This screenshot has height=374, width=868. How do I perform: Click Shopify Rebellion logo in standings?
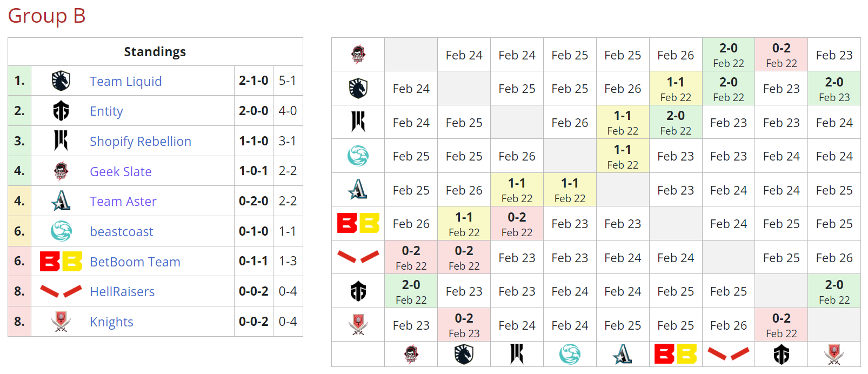(x=61, y=141)
